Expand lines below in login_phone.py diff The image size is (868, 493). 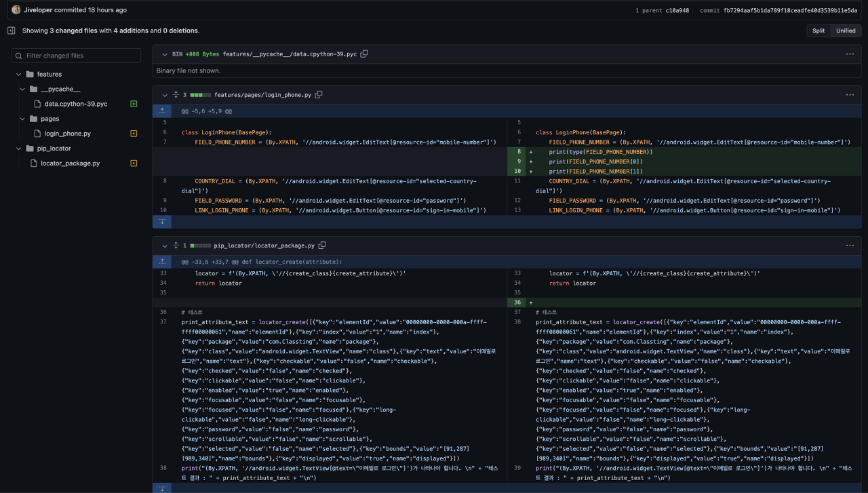[x=163, y=222]
